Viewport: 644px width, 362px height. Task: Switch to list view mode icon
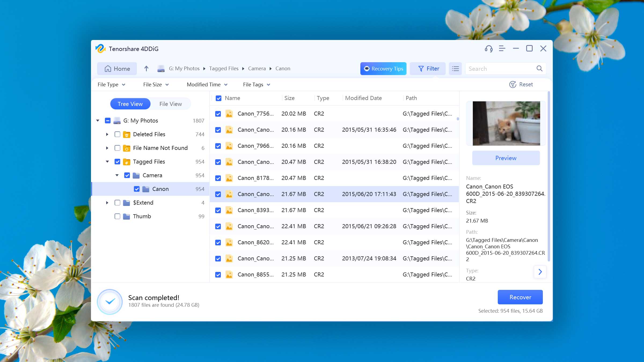pos(455,69)
